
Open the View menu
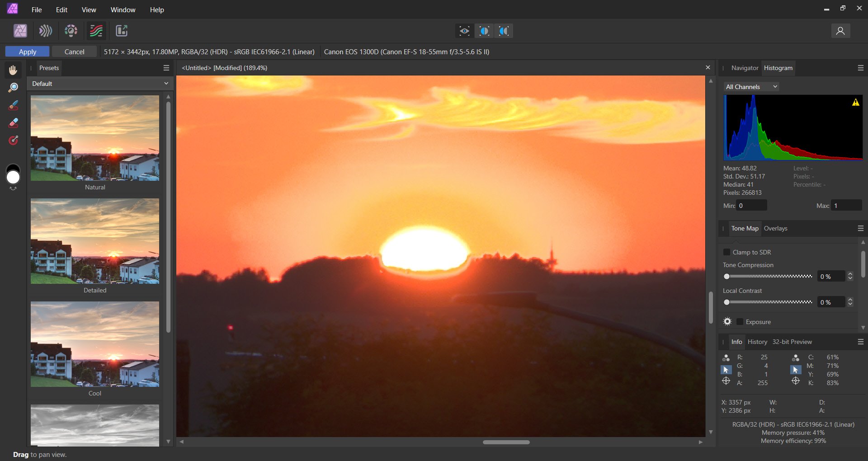coord(89,9)
